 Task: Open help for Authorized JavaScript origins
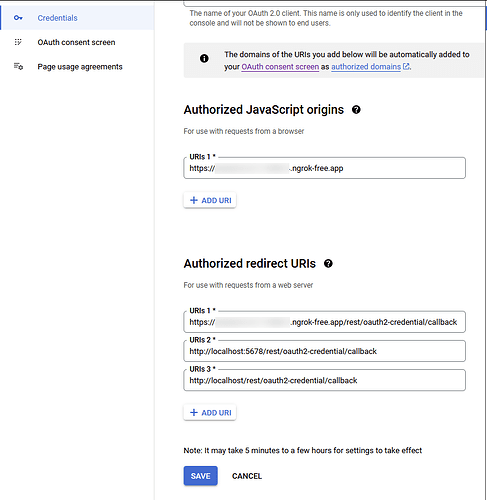[x=356, y=110]
